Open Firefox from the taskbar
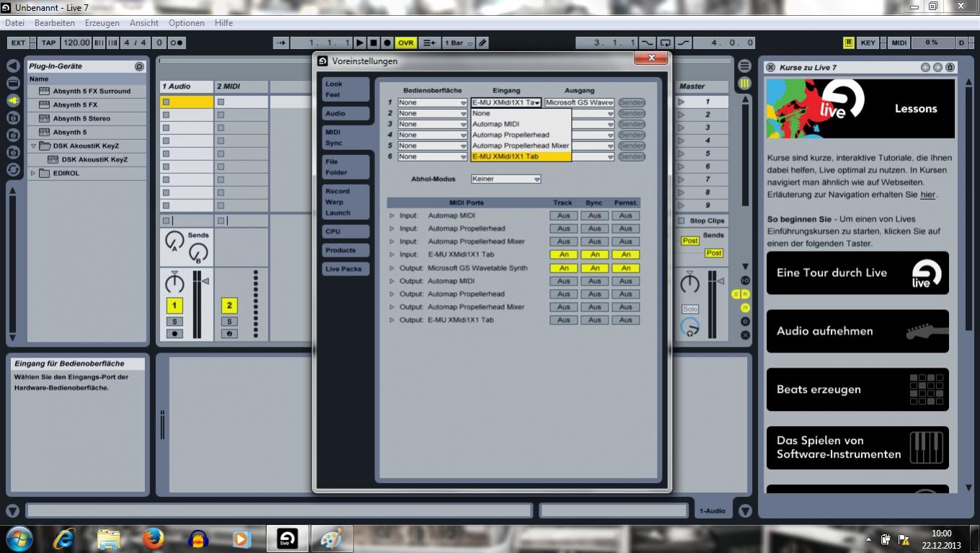Viewport: 980px width, 553px height. coord(153,539)
